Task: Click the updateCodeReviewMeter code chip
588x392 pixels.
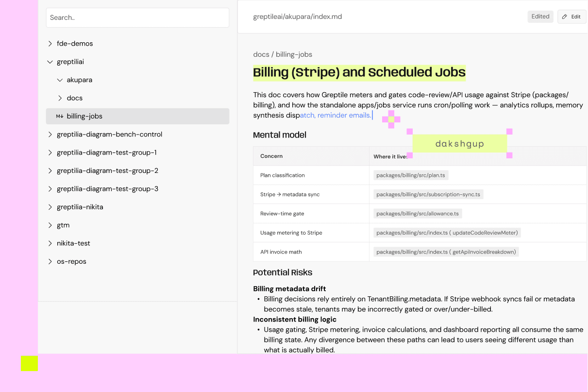Action: [447, 233]
